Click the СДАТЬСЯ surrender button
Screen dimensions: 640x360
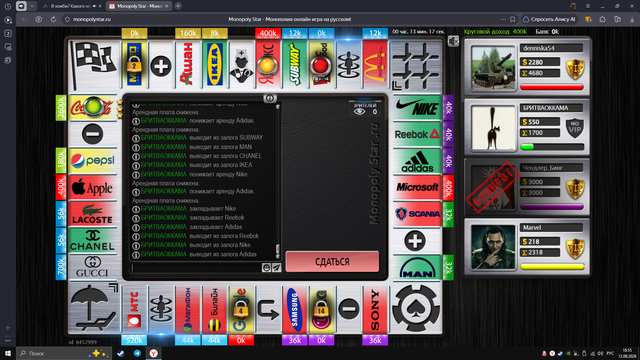point(332,262)
